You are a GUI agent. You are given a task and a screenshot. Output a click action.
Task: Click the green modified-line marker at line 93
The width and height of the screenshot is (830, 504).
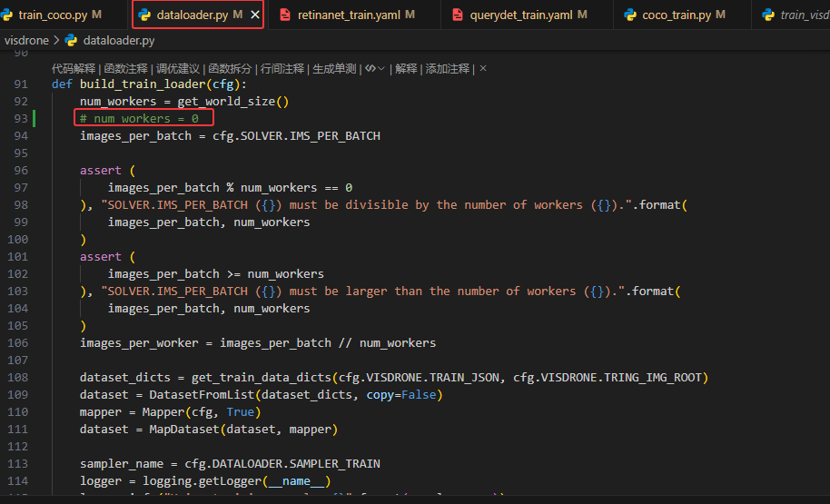click(35, 119)
